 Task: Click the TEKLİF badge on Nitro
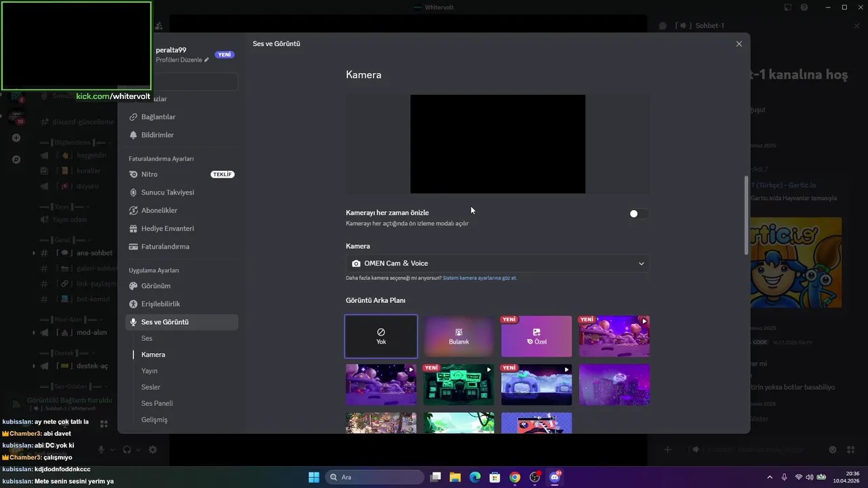point(222,174)
